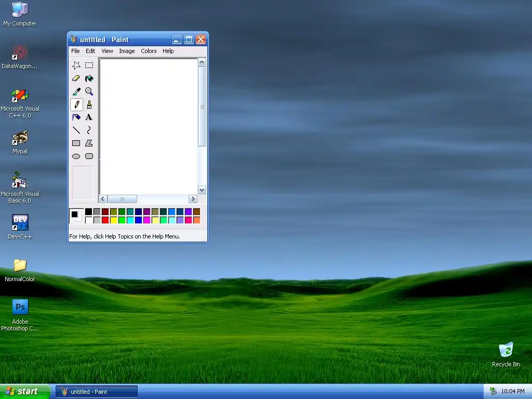Select the straight Line tool
This screenshot has height=399, width=532.
tap(76, 130)
